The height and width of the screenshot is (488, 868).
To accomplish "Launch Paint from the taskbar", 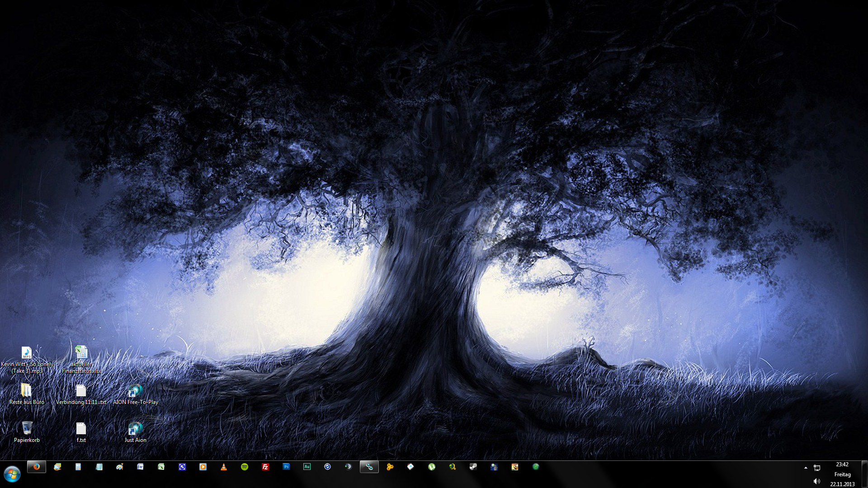I will 120,467.
